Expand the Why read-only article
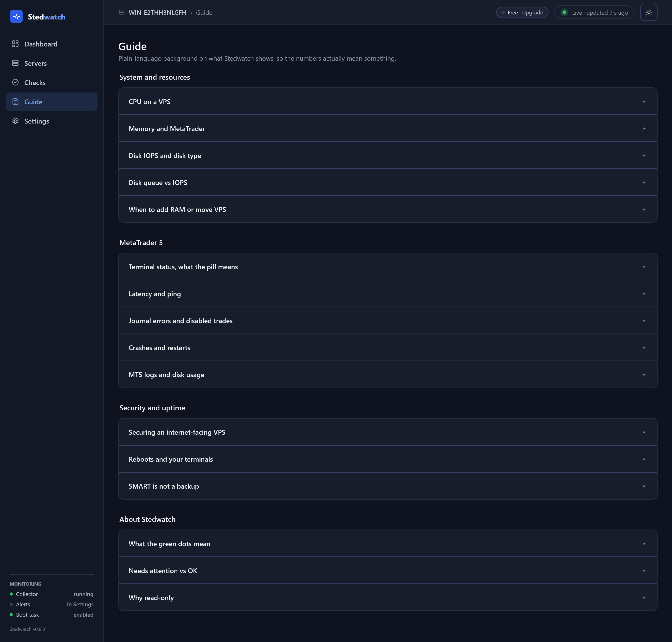 point(388,597)
